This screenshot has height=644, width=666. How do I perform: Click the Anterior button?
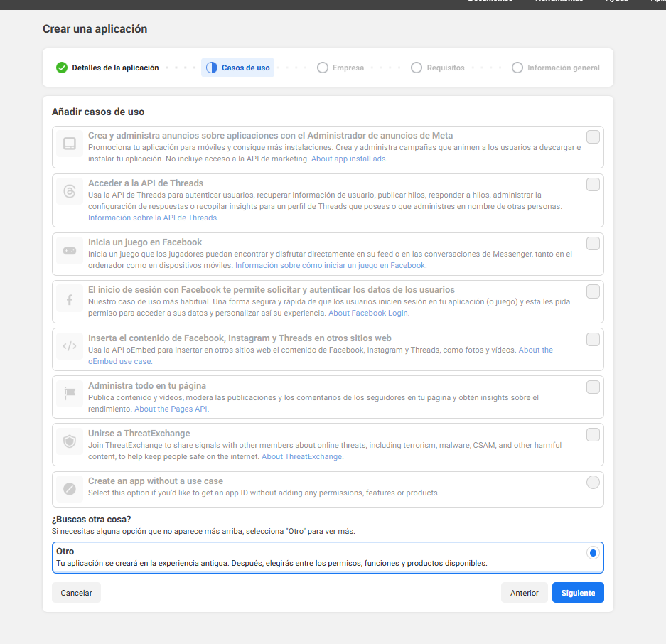click(x=524, y=593)
